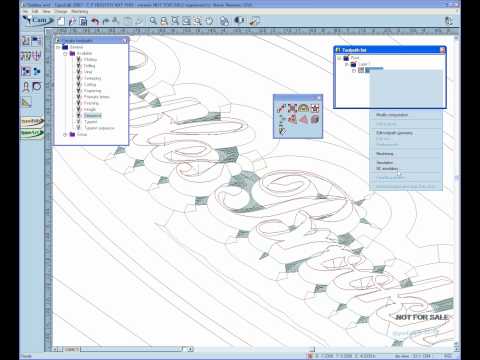Screen dimensions: 480x360
Task: Click the top-left icon of left toolbar
Action: tap(26, 41)
